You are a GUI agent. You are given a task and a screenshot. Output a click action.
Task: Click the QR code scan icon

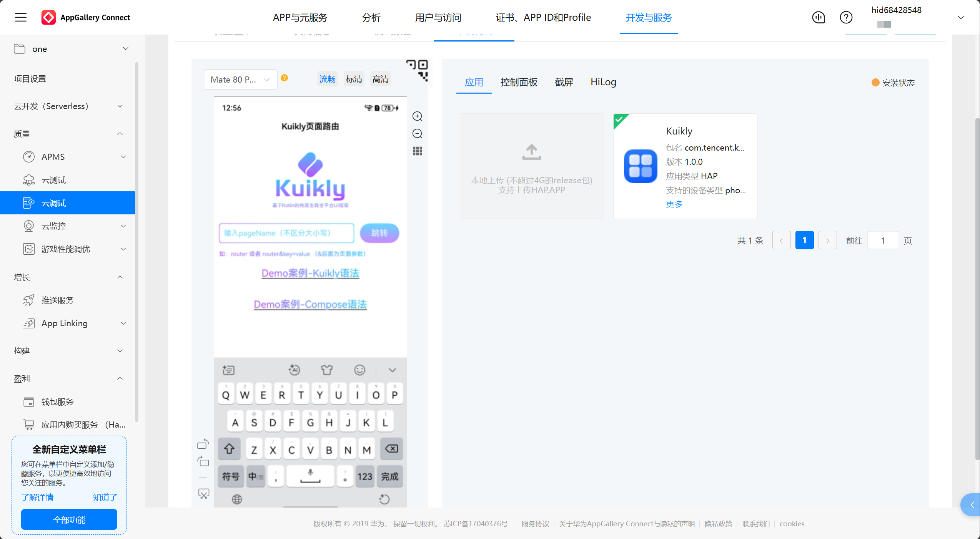418,70
